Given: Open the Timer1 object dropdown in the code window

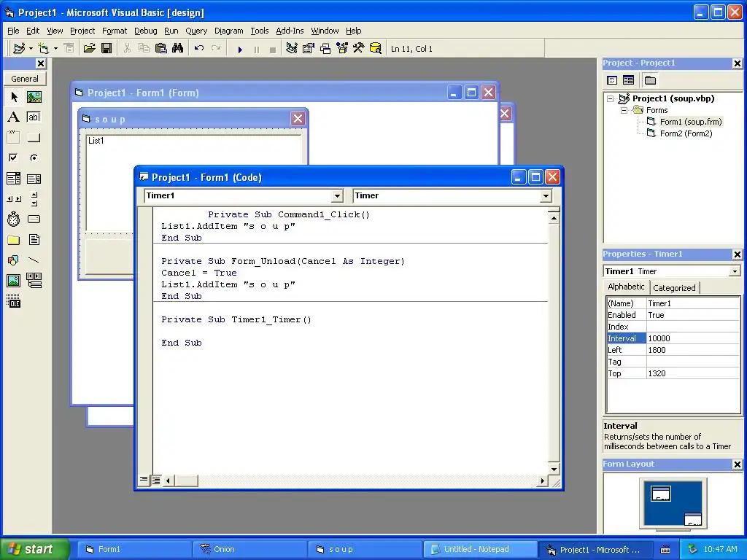Looking at the screenshot, I should click(x=337, y=195).
